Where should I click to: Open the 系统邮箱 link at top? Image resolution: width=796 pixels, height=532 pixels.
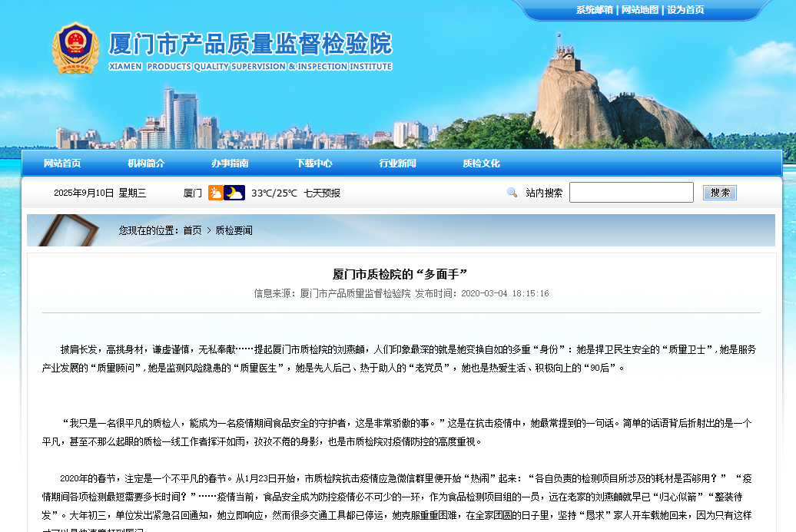pos(594,10)
